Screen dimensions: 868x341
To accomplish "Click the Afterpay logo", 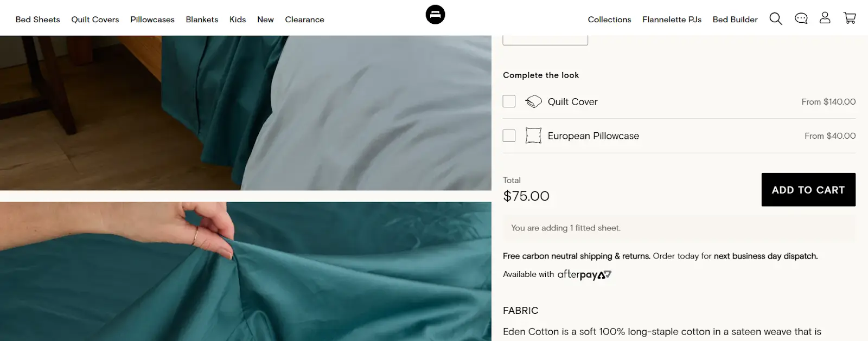I will 584,274.
